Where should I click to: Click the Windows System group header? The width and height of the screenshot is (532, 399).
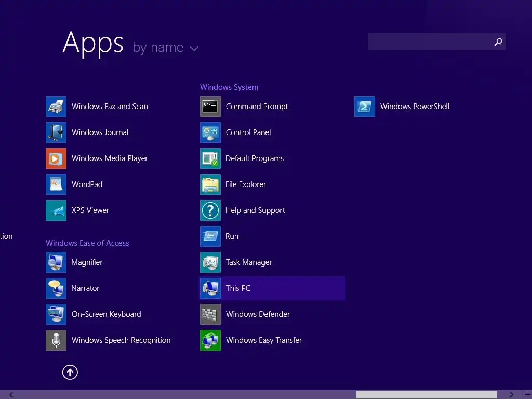tap(229, 87)
